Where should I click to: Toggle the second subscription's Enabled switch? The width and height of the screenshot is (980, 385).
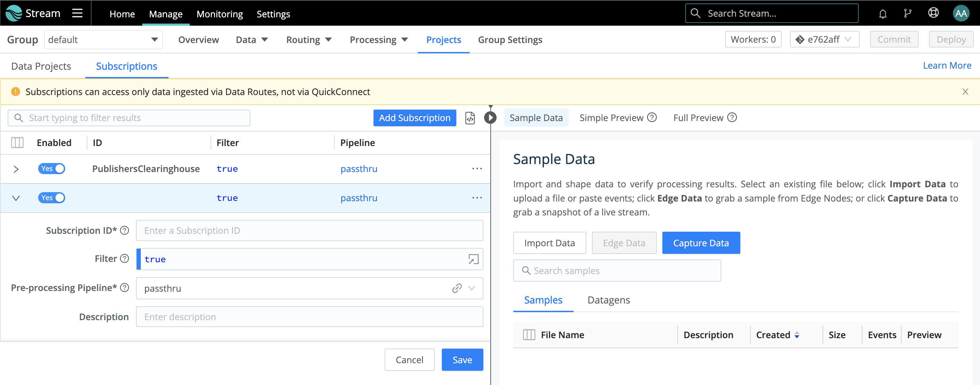pyautogui.click(x=52, y=198)
